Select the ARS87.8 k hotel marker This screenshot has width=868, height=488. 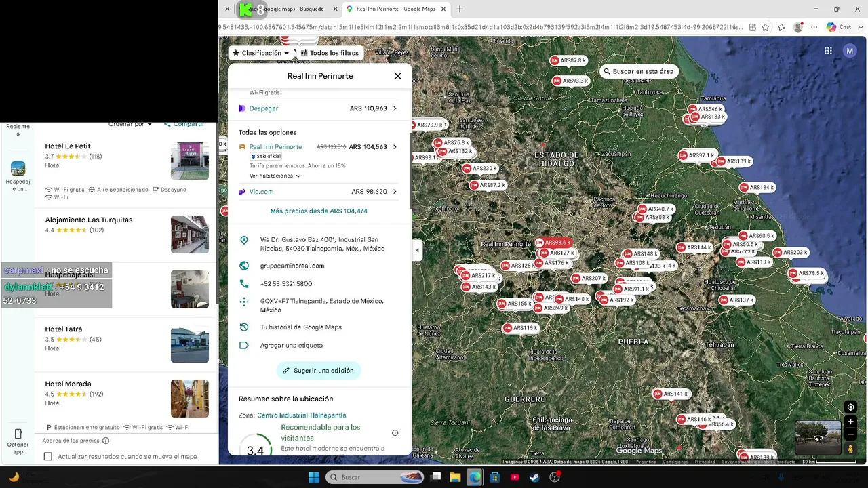pos(569,60)
